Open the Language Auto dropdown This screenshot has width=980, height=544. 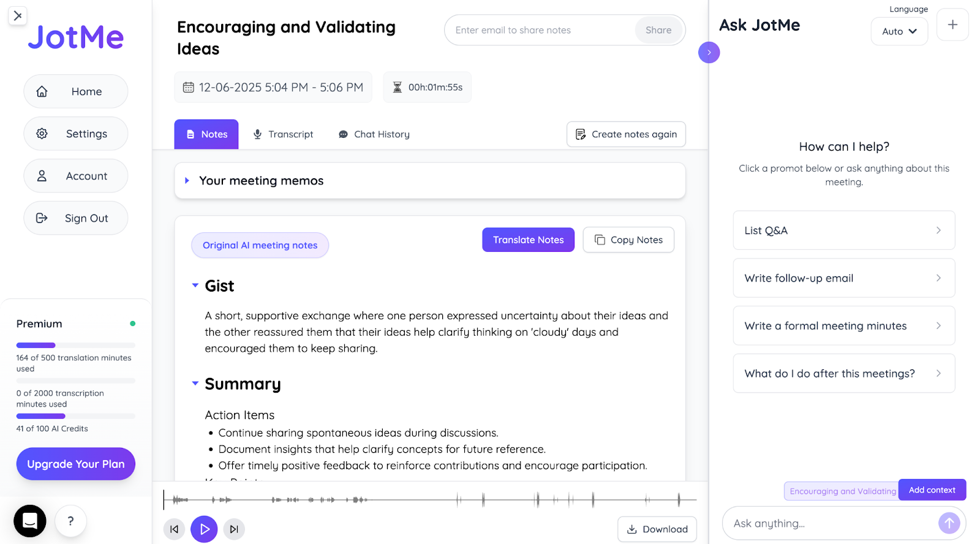tap(899, 31)
